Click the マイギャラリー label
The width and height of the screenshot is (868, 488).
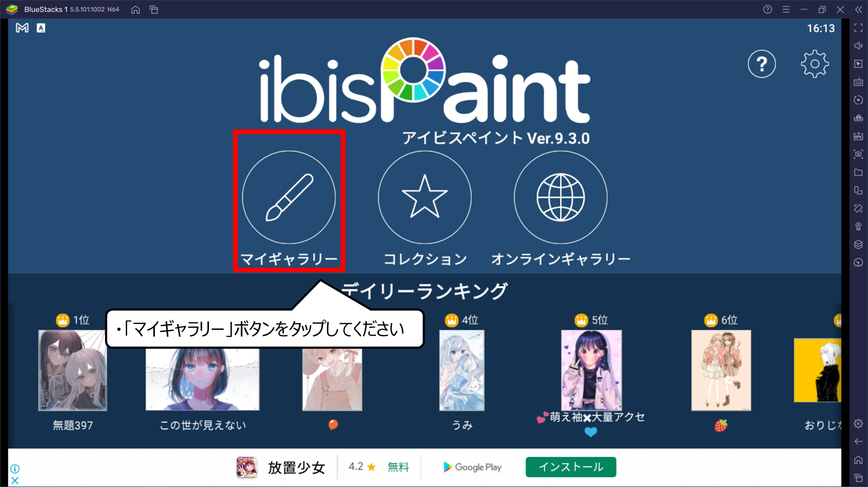click(289, 259)
